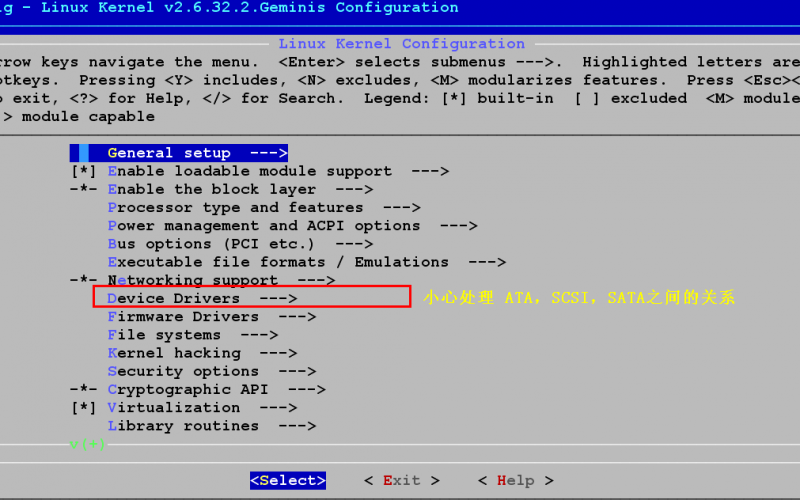Select the Cryptographic API entry
This screenshot has height=500, width=800.
216,389
